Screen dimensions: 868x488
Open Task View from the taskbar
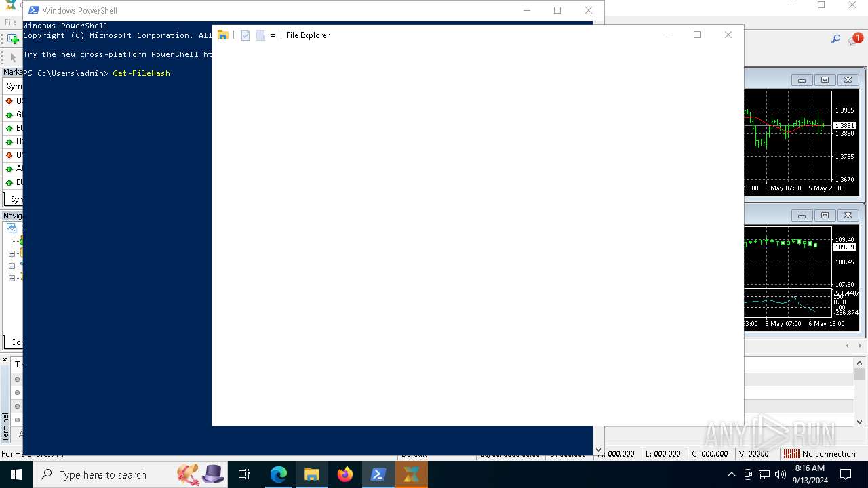coord(244,474)
